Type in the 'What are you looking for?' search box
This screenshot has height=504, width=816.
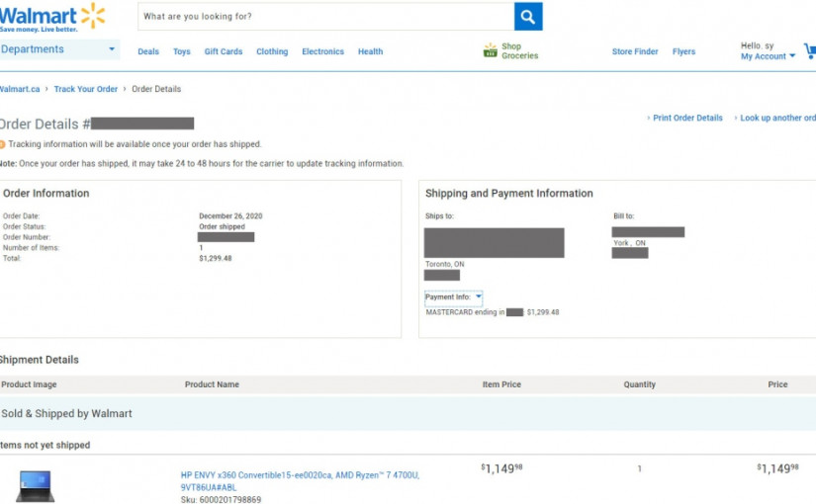(x=324, y=17)
